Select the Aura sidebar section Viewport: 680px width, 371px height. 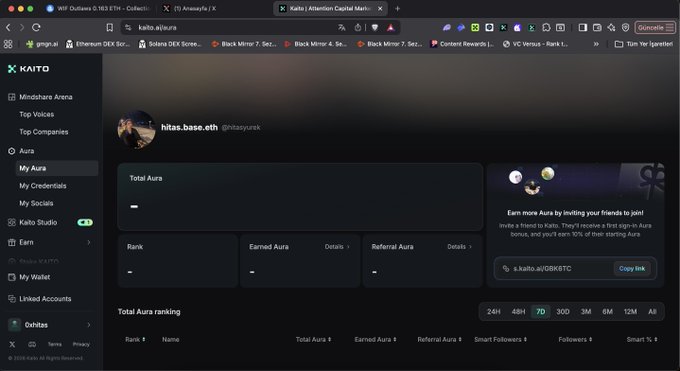click(x=26, y=151)
